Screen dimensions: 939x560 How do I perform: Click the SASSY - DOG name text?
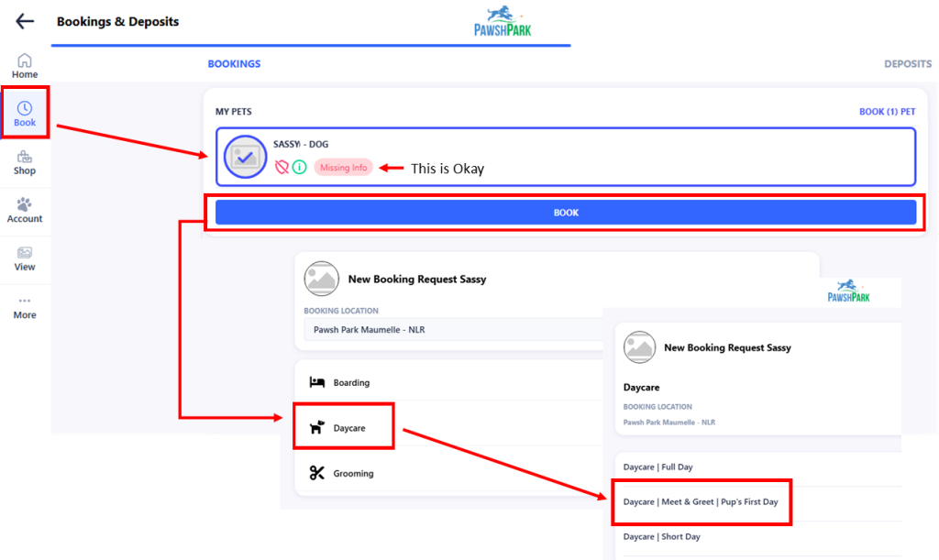coord(301,144)
